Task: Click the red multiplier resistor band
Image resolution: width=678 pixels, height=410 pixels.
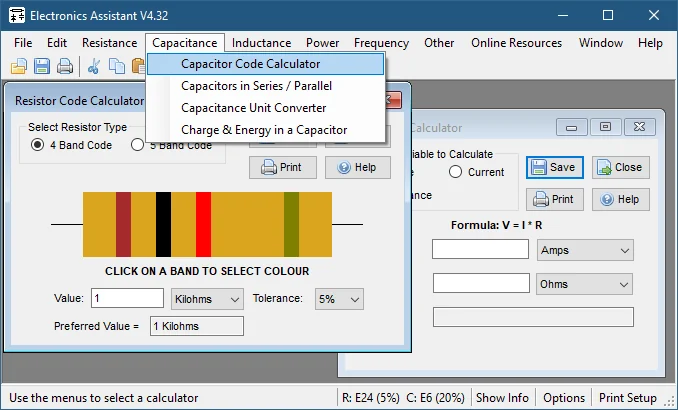Action: coord(203,224)
